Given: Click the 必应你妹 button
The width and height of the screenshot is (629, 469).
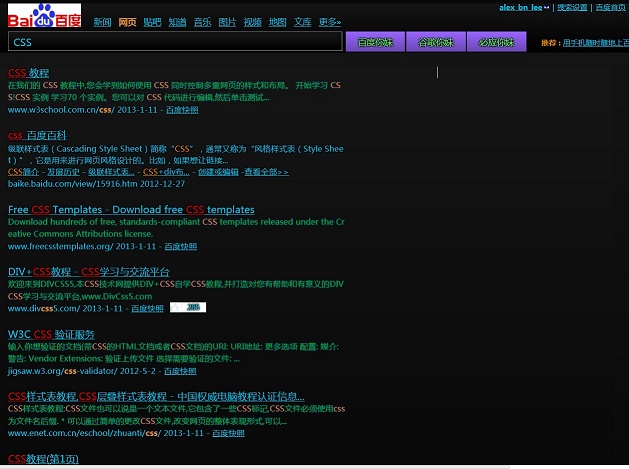Looking at the screenshot, I should tap(496, 42).
